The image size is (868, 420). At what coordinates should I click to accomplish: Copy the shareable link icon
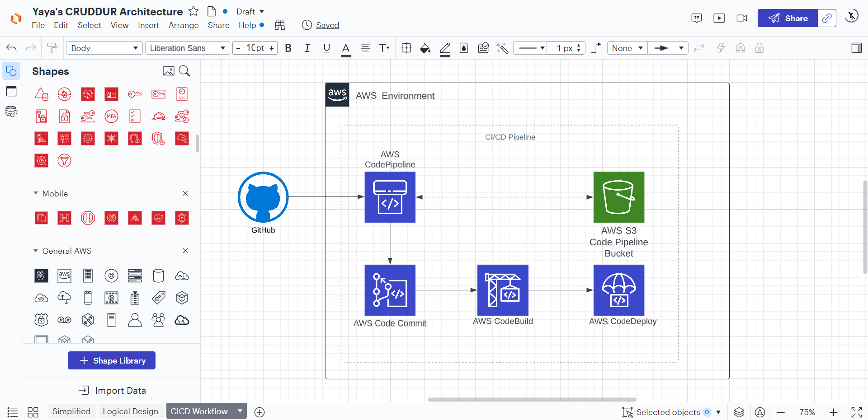(827, 18)
